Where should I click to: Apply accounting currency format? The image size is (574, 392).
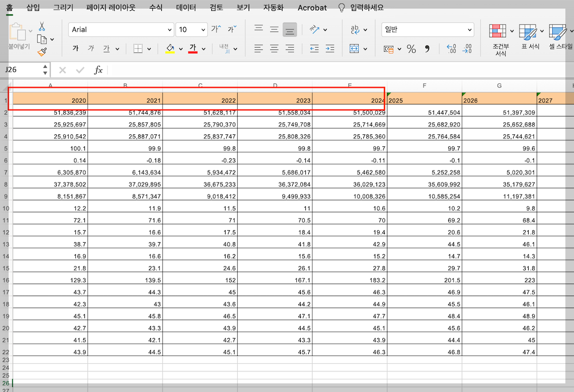click(389, 49)
